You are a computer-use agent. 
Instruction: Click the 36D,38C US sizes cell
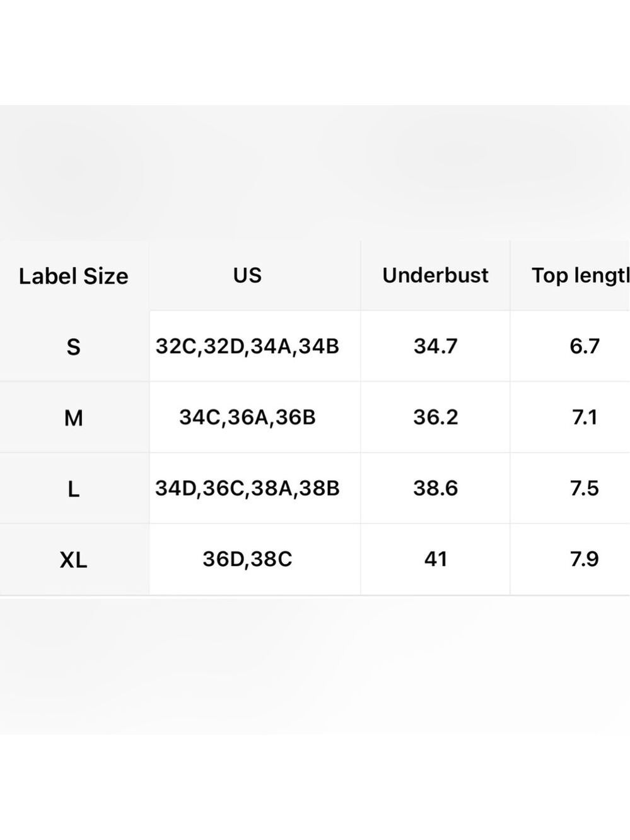pyautogui.click(x=247, y=559)
